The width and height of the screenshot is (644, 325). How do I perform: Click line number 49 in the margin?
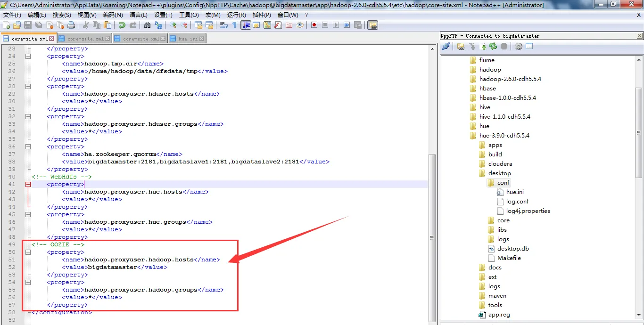[12, 244]
